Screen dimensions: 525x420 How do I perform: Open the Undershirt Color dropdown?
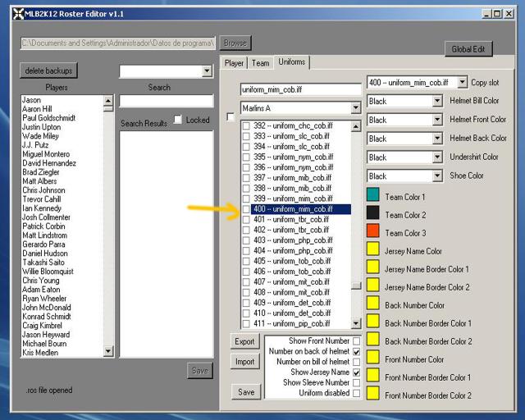(x=437, y=157)
